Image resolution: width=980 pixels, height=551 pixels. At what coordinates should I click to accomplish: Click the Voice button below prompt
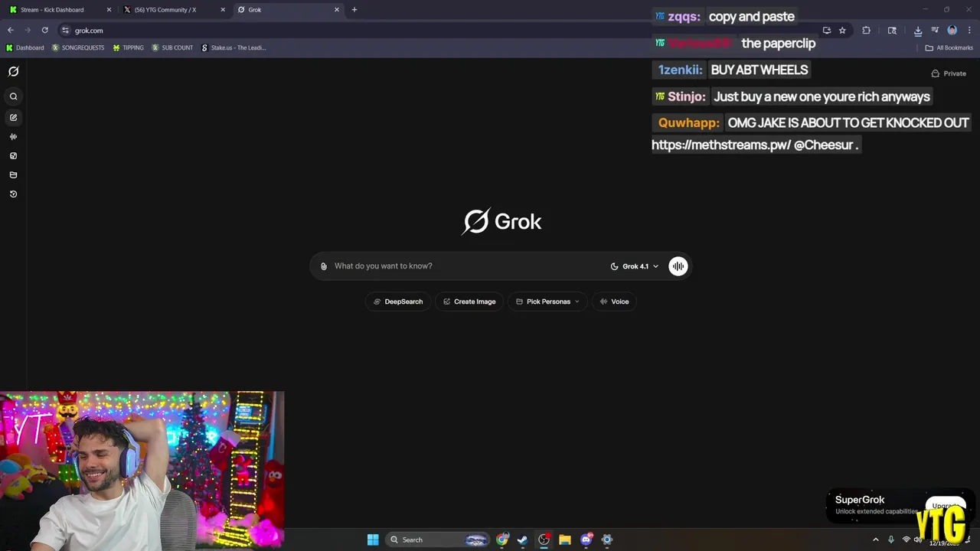(614, 302)
